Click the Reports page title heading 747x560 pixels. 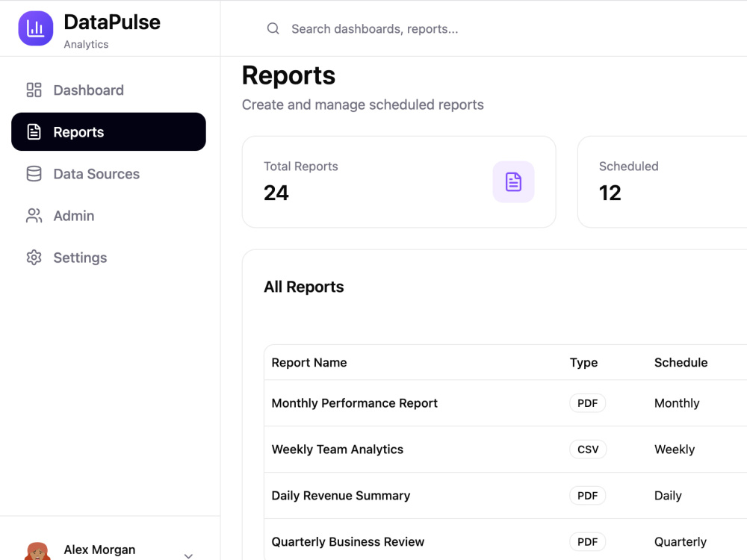(288, 75)
